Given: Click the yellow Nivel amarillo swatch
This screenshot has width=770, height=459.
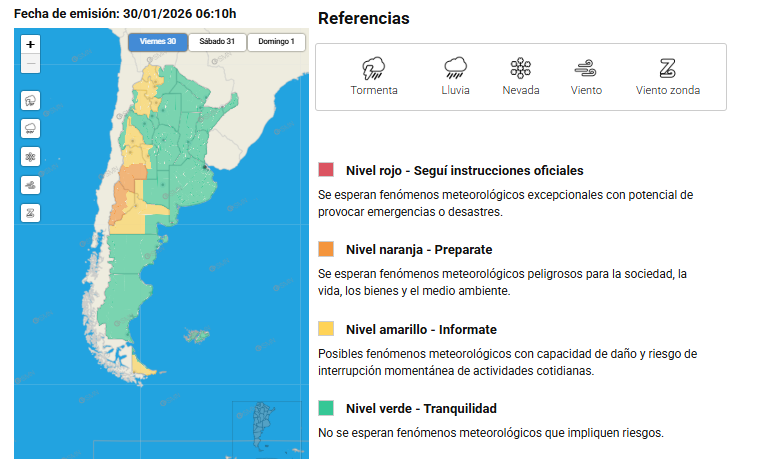Looking at the screenshot, I should 326,328.
